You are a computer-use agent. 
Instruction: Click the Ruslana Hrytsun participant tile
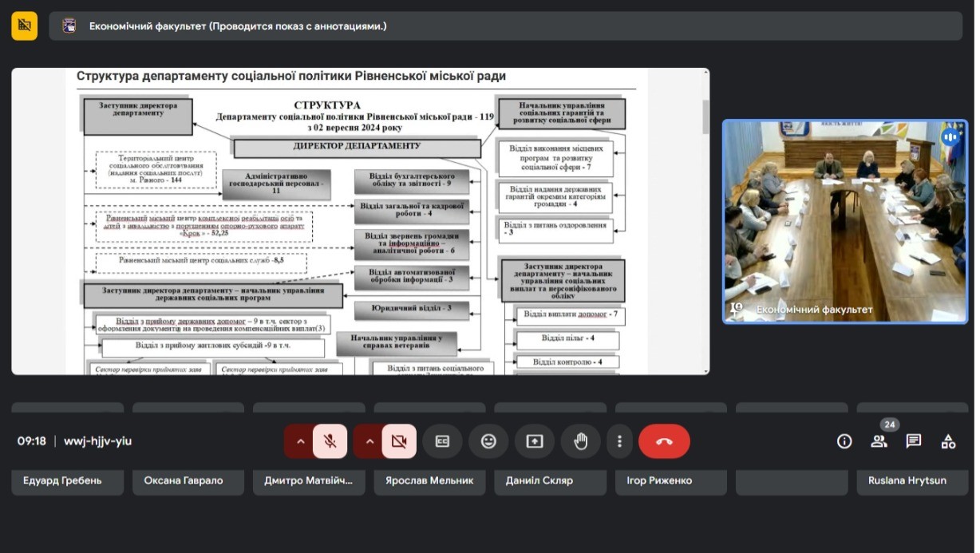(913, 481)
